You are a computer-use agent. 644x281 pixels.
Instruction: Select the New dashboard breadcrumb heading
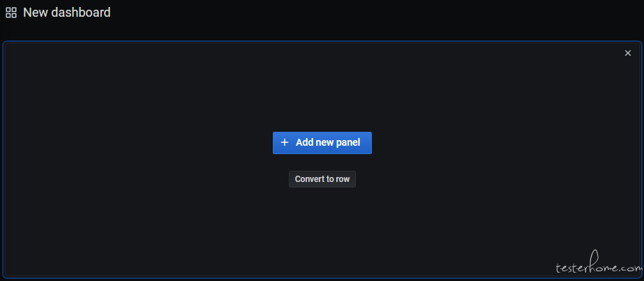coord(66,13)
